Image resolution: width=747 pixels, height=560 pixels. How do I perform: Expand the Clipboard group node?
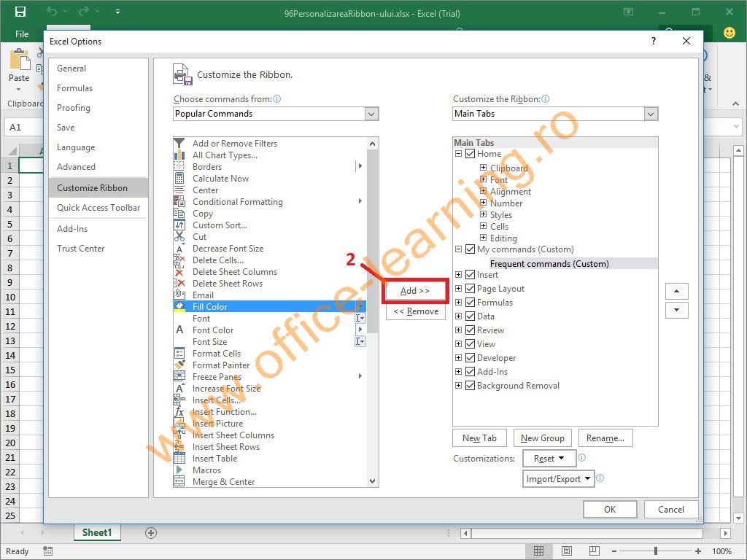pyautogui.click(x=483, y=168)
